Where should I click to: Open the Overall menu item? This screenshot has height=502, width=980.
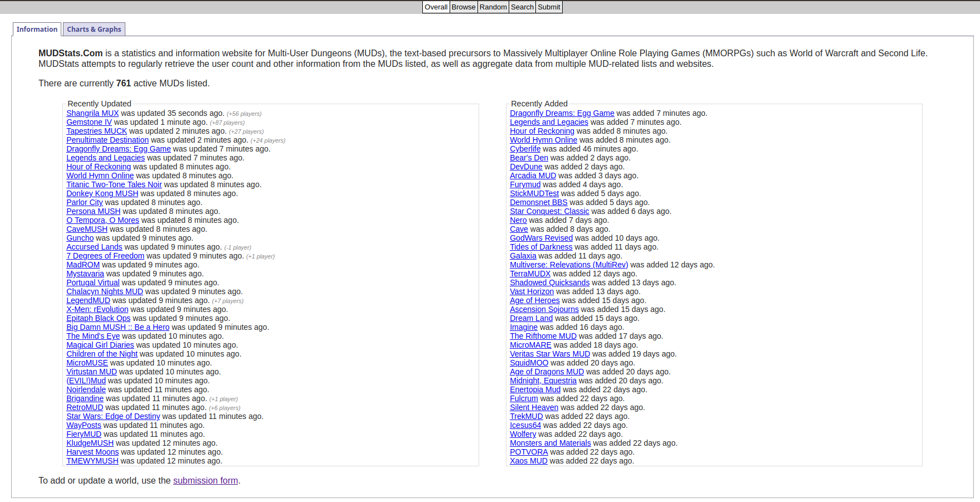pyautogui.click(x=436, y=7)
